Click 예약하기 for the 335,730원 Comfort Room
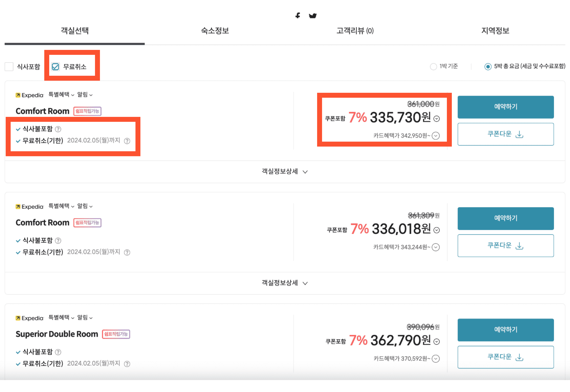Image resolution: width=570 pixels, height=392 pixels. [x=505, y=107]
